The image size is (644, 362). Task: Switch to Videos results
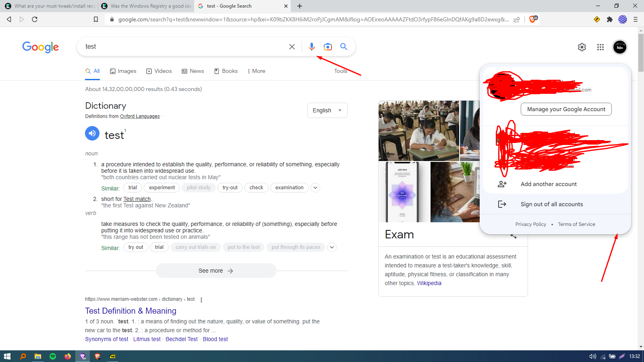coord(159,71)
